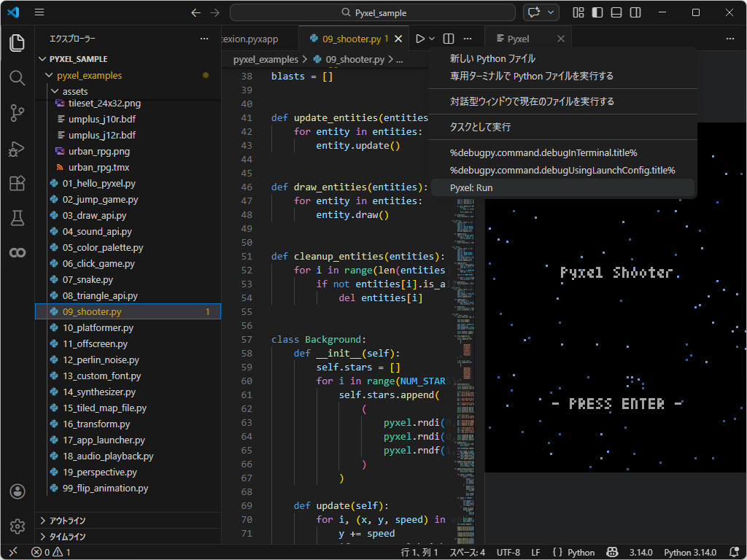Click the errors and warnings indicator
The width and height of the screenshot is (747, 560).
53,552
